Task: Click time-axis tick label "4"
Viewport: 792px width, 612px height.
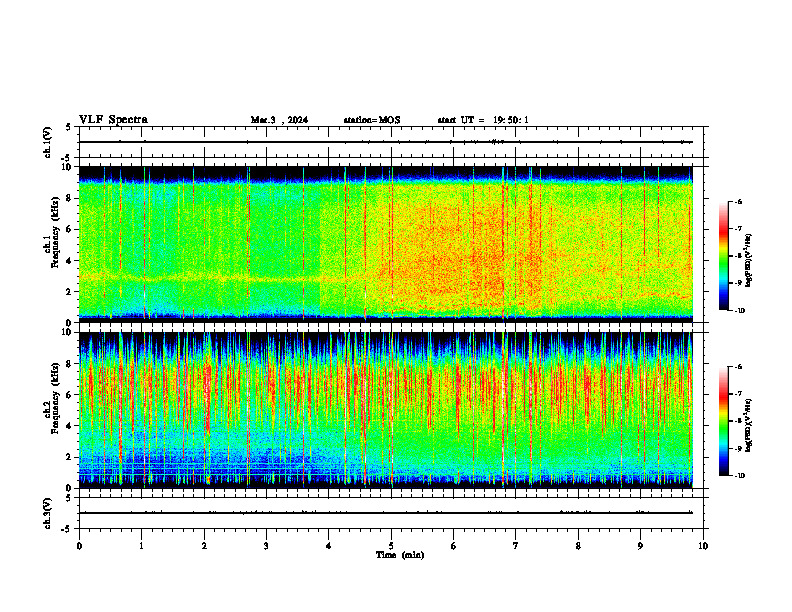Action: click(329, 546)
